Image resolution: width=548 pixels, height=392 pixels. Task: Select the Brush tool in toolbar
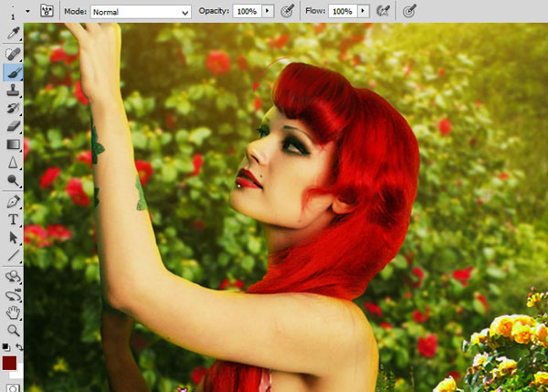tap(14, 73)
